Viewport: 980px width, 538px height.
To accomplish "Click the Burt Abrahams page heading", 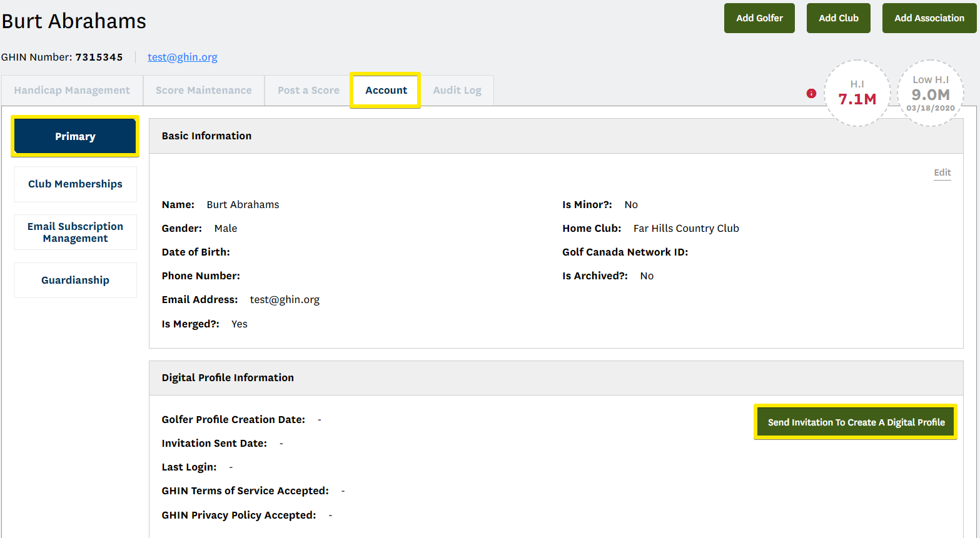I will pyautogui.click(x=74, y=21).
